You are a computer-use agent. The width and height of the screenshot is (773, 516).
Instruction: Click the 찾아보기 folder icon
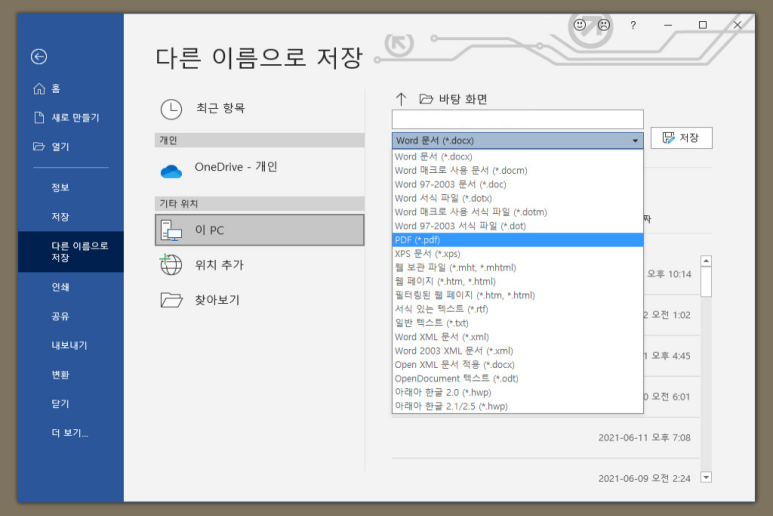tap(171, 300)
